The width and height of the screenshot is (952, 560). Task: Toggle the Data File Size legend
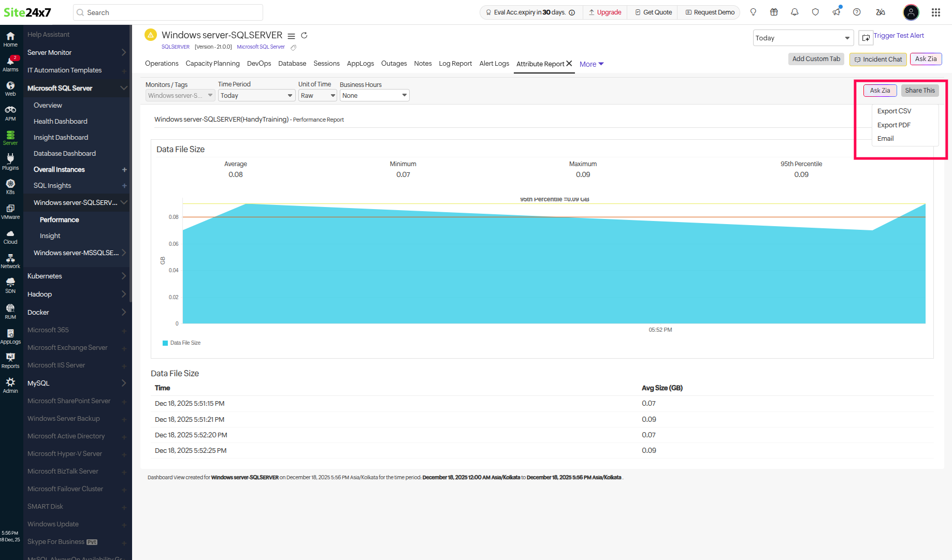coord(182,343)
